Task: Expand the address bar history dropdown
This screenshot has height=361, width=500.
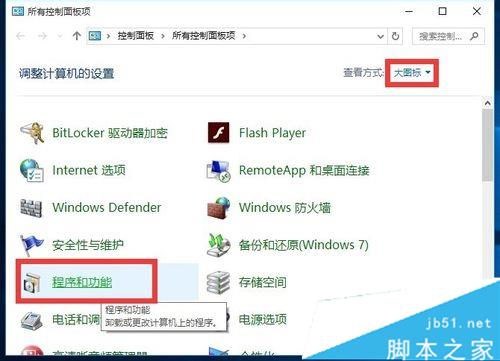Action: [380, 36]
